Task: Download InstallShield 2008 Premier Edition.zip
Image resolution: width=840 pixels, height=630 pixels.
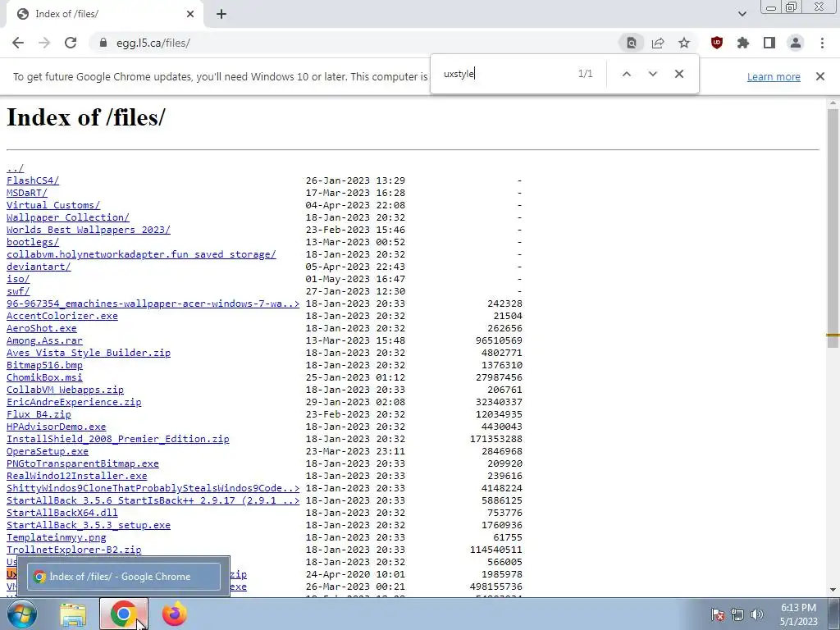Action: (118, 440)
